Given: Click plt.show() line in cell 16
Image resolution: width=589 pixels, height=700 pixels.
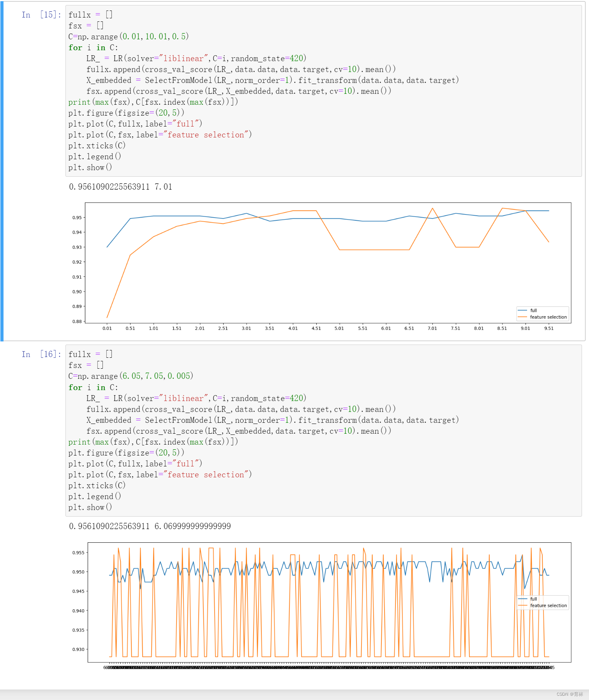Looking at the screenshot, I should [x=90, y=507].
